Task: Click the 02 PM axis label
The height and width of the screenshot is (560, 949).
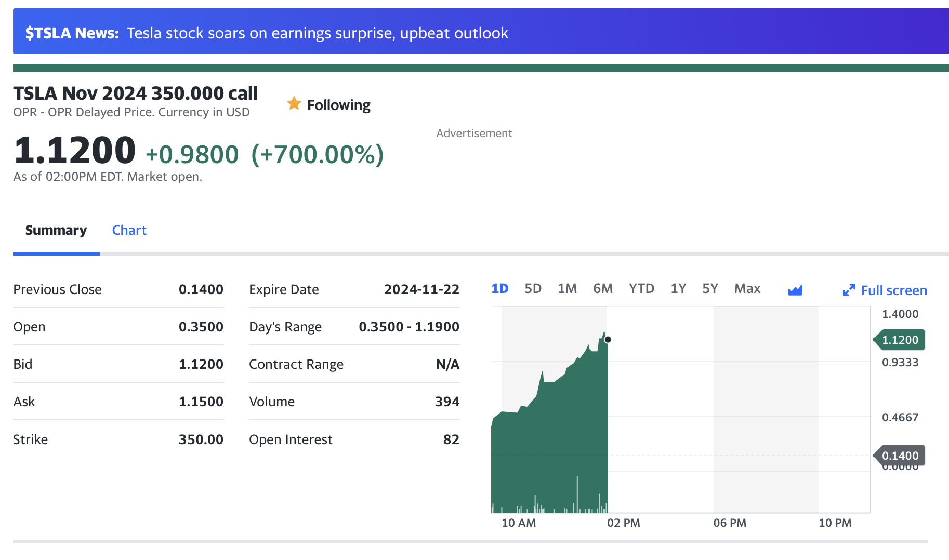Action: point(624,523)
